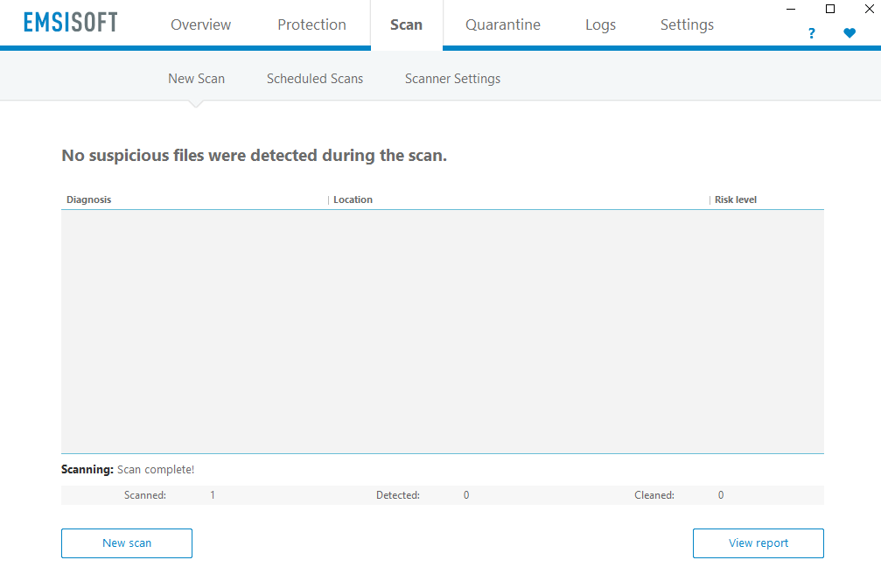Click the 'Scan complete!' status text
This screenshot has height=588, width=881.
[156, 469]
